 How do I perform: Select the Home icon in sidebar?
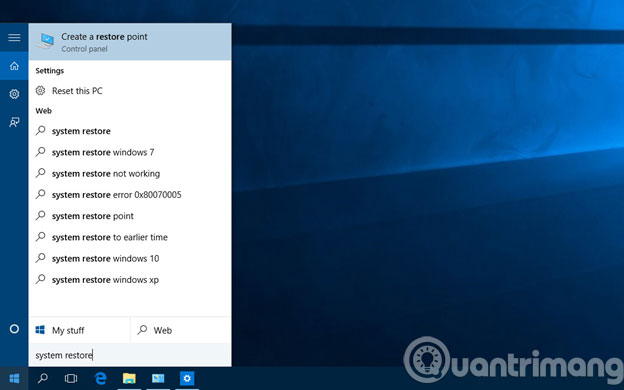point(14,66)
